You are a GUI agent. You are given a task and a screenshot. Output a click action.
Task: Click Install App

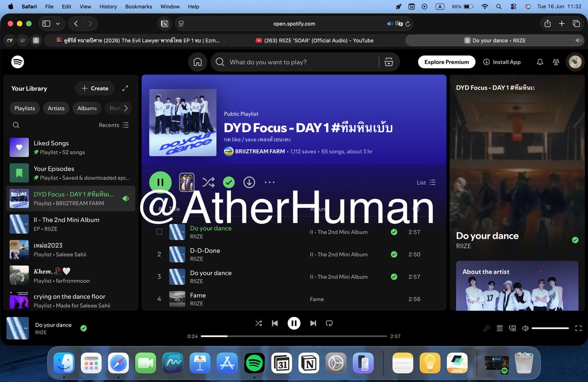502,62
